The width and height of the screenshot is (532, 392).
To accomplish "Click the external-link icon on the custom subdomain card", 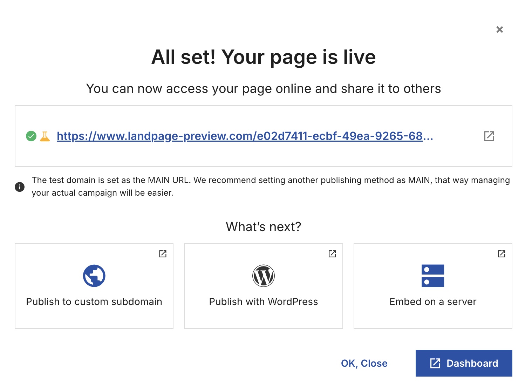I will pyautogui.click(x=163, y=254).
